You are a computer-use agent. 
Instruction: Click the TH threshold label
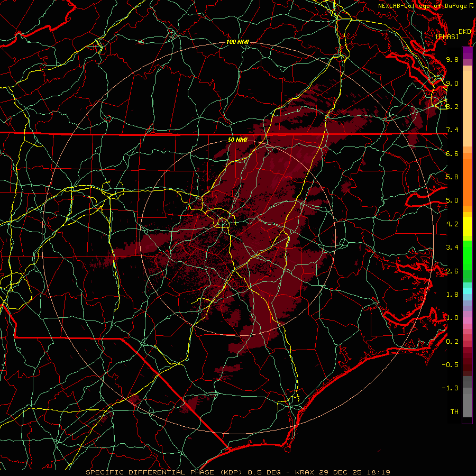(454, 412)
